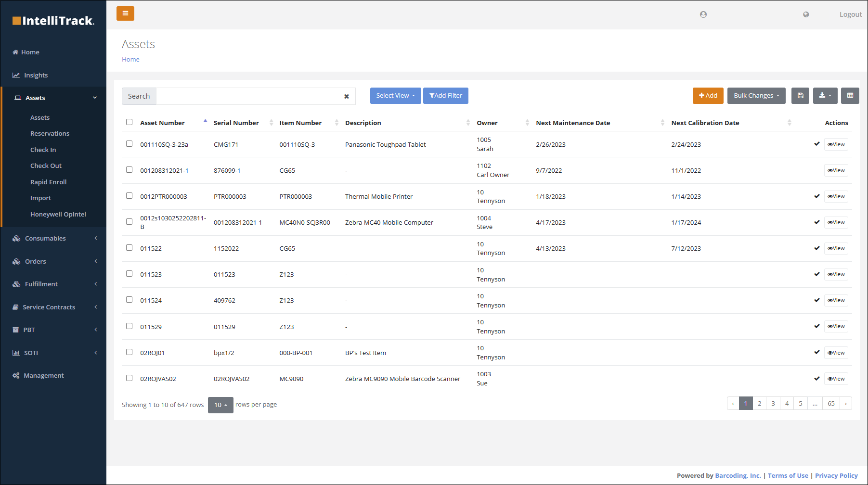Open Terms of Use link
Viewport: 868px width, 485px height.
click(788, 475)
